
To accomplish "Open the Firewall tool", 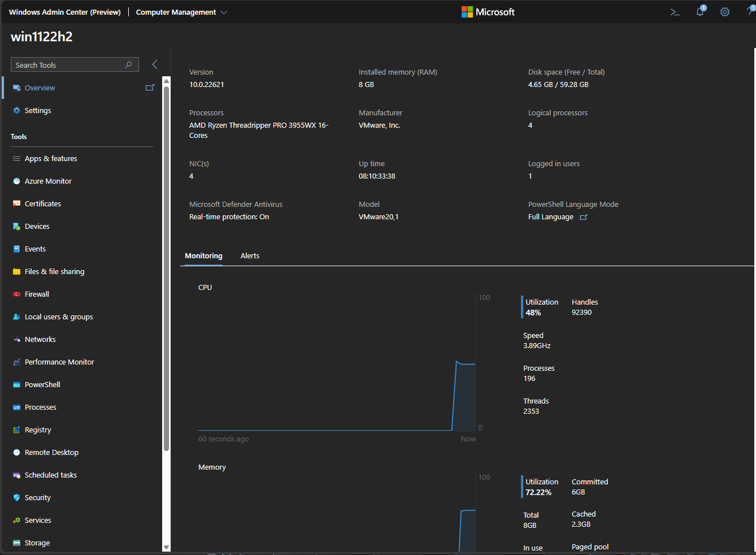I will point(37,294).
